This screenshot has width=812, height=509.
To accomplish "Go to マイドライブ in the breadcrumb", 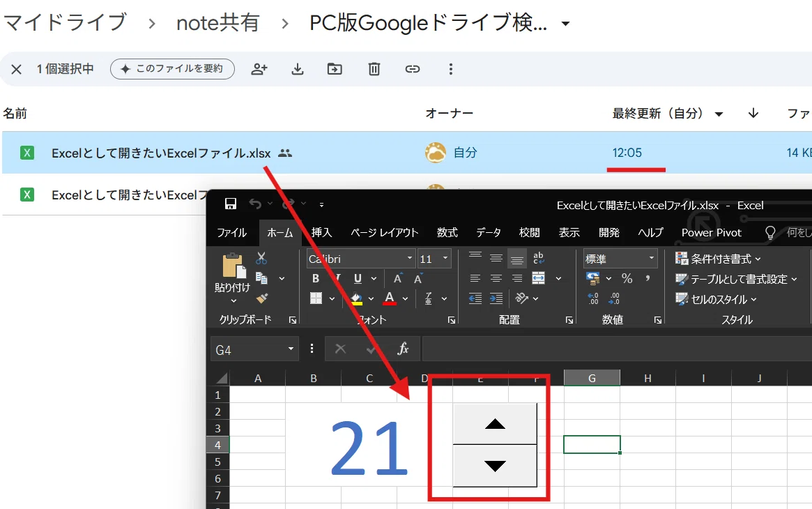I will click(x=66, y=22).
